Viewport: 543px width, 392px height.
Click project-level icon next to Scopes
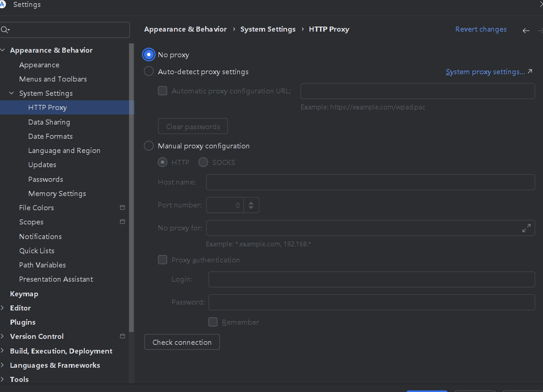[122, 222]
